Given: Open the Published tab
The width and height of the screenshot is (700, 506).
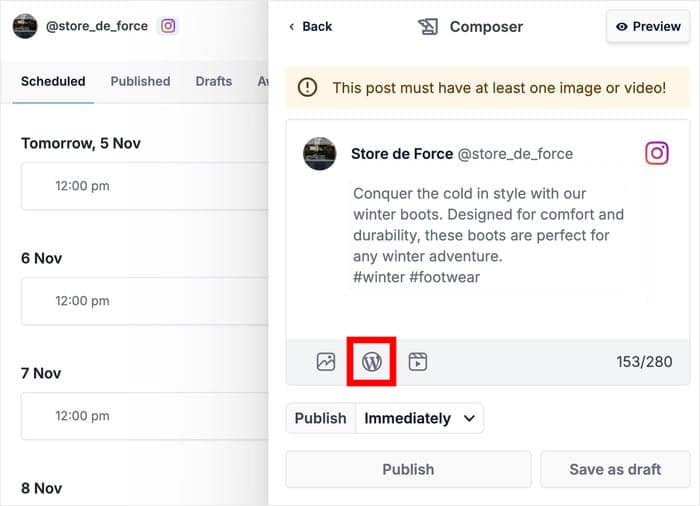Looking at the screenshot, I should tap(140, 81).
